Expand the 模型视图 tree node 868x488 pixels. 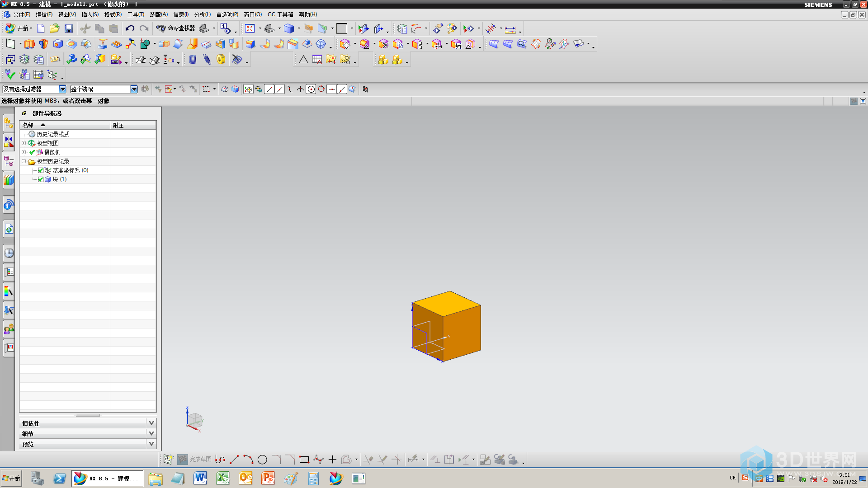tap(24, 143)
